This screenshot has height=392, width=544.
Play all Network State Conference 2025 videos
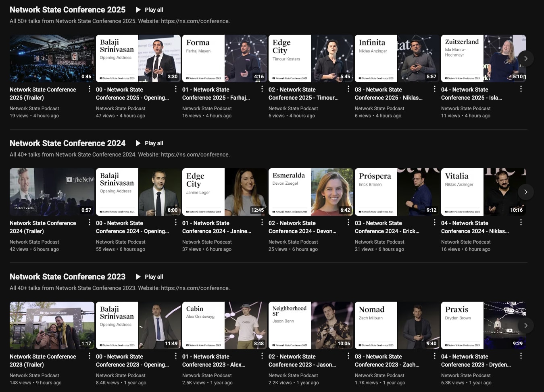pyautogui.click(x=150, y=10)
